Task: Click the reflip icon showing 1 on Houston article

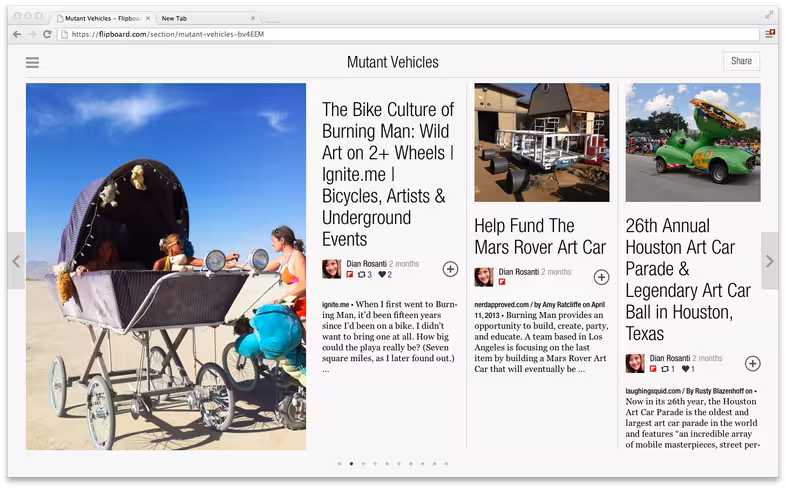Action: pos(668,369)
